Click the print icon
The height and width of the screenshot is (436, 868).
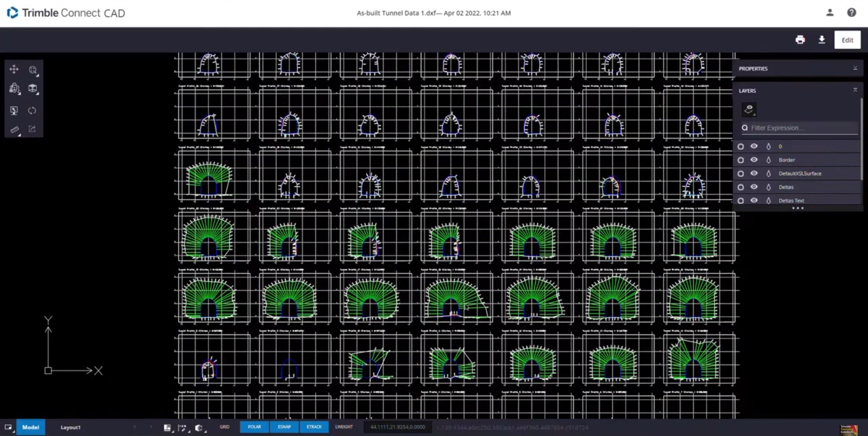coord(800,40)
